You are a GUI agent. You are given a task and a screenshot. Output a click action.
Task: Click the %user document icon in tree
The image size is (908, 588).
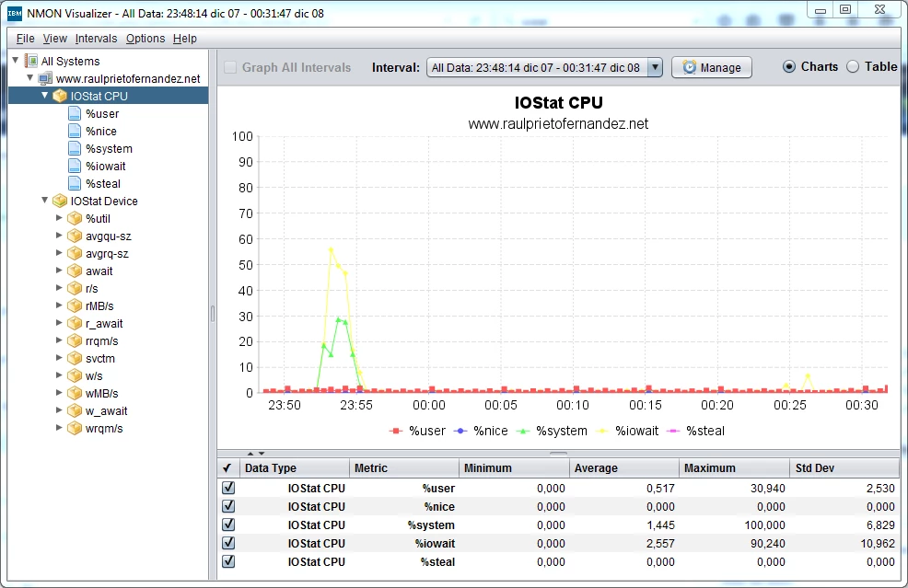75,114
